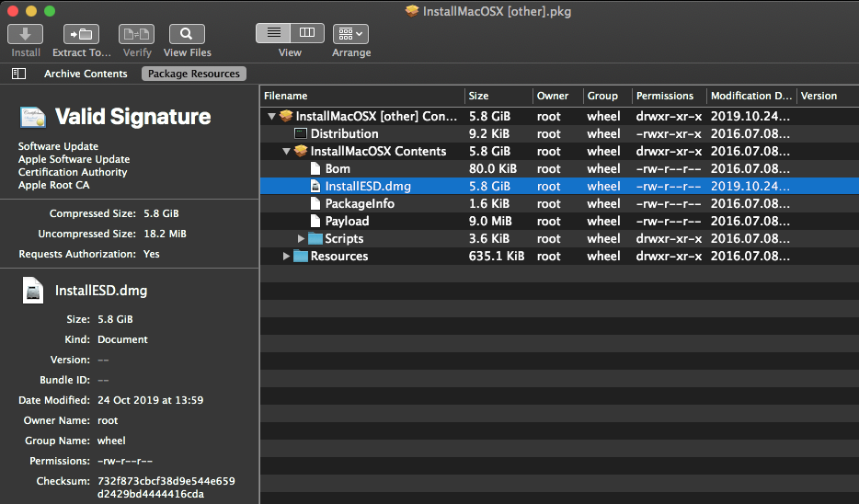Switch to list view mode
Viewport: 859px width, 504px height.
tap(273, 33)
